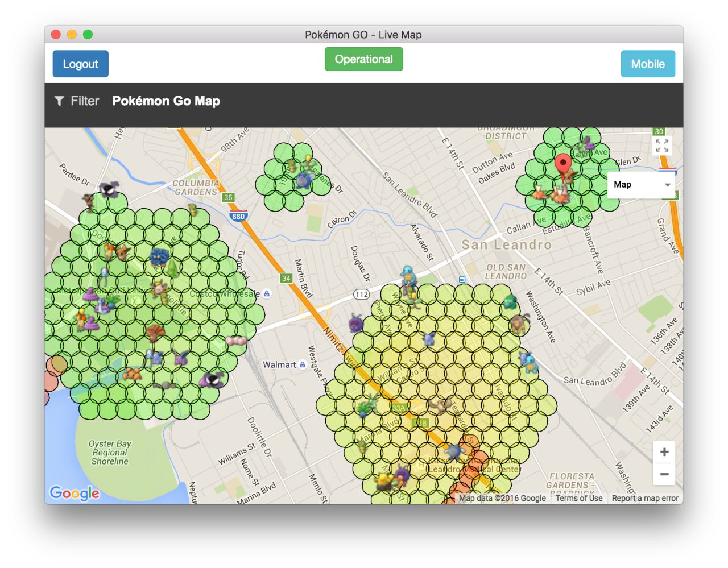Screen dimensions: 728x568
Task: Click the transit station icon near Old San Leandro
Action: pos(462,279)
